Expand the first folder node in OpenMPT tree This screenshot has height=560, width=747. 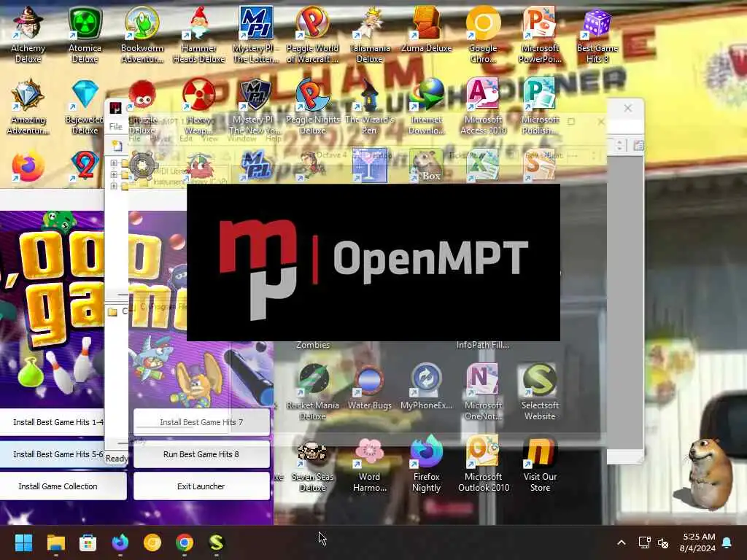(113, 163)
